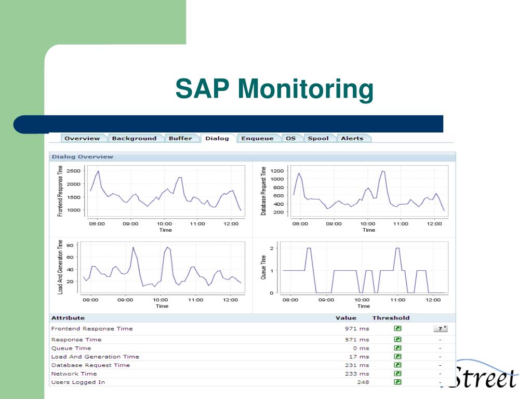Click the Threshold column header
The height and width of the screenshot is (399, 532).
point(391,318)
